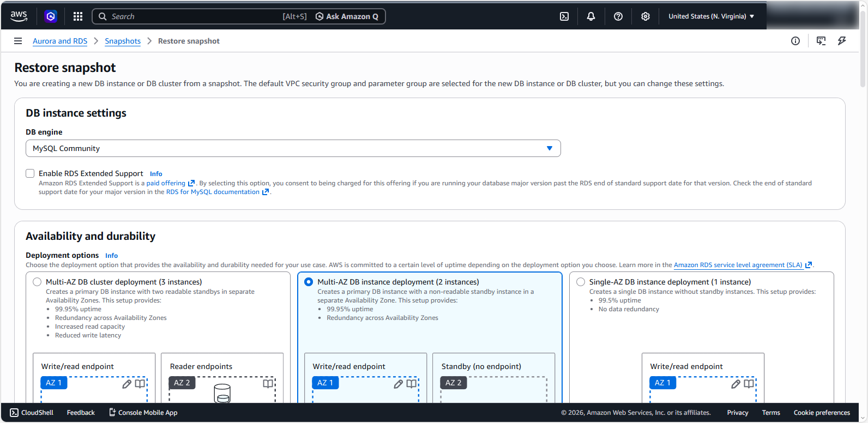The height and width of the screenshot is (423, 868).
Task: Go to Snapshots breadcrumb
Action: tap(123, 41)
